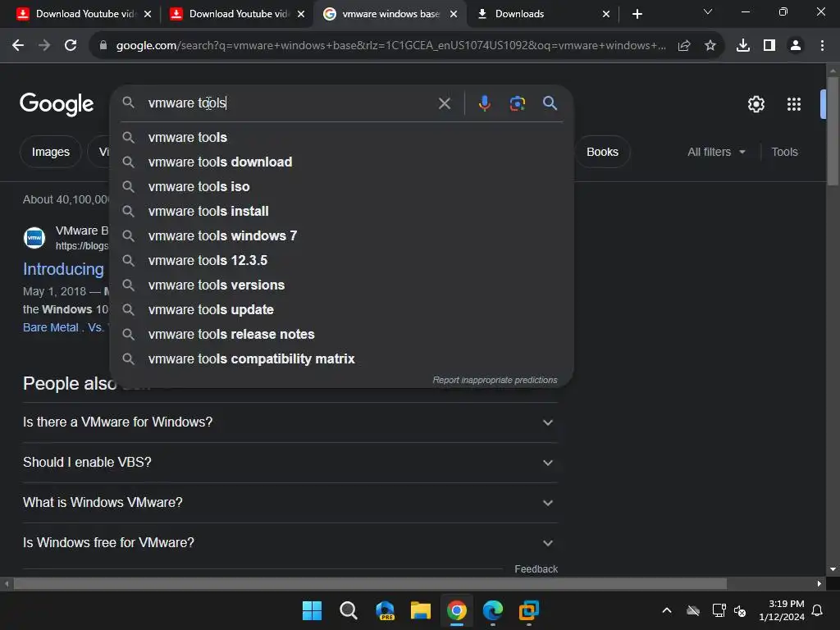
Task: Click the muted volume tray icon
Action: [740, 610]
